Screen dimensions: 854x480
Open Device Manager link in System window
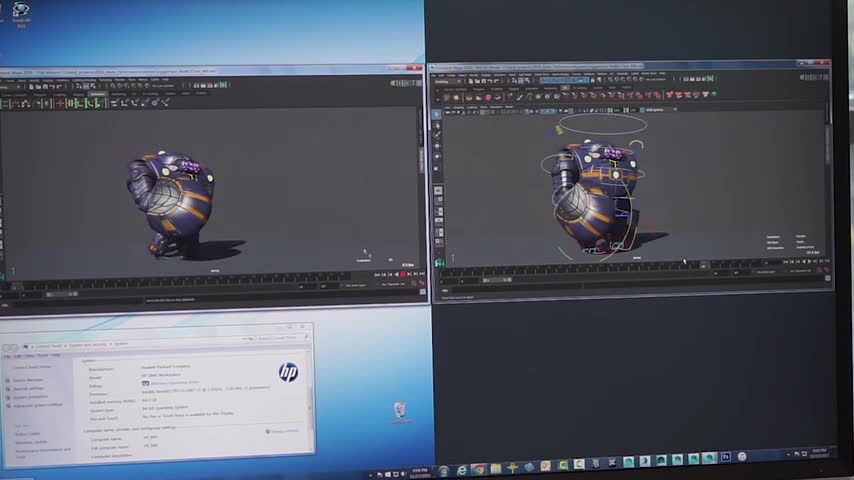point(28,380)
